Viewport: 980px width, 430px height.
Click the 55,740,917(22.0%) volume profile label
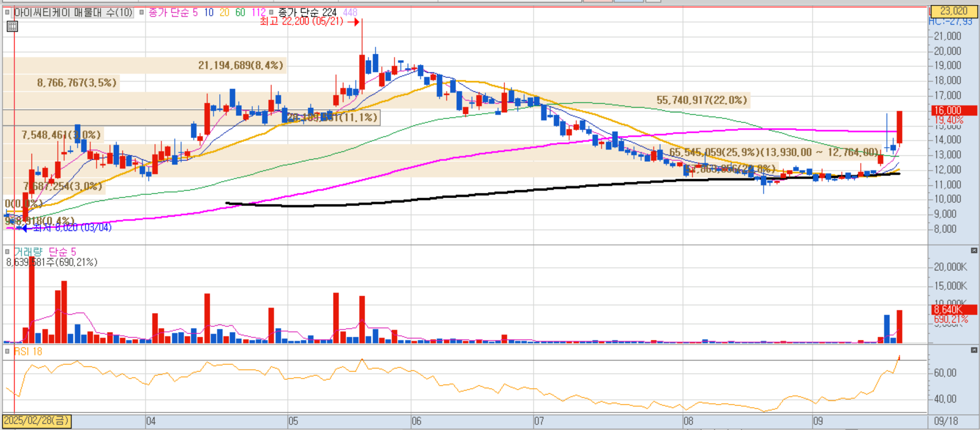(x=702, y=100)
